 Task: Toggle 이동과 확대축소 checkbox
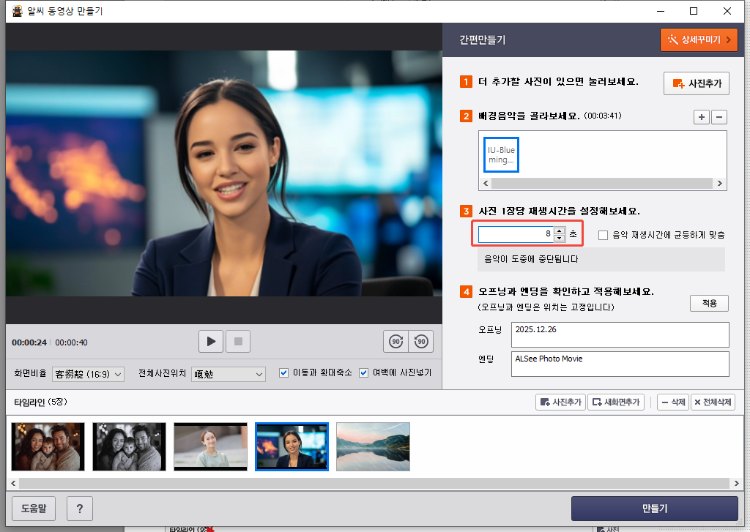click(x=284, y=374)
